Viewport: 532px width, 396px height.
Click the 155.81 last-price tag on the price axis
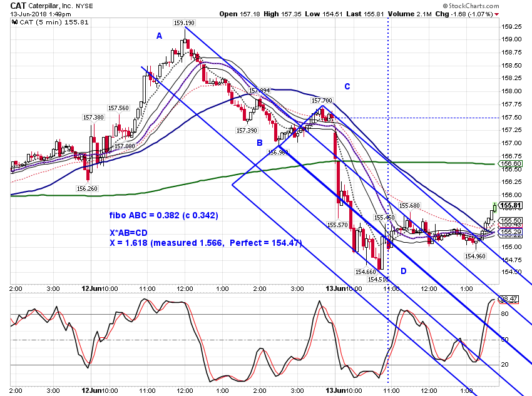click(511, 205)
